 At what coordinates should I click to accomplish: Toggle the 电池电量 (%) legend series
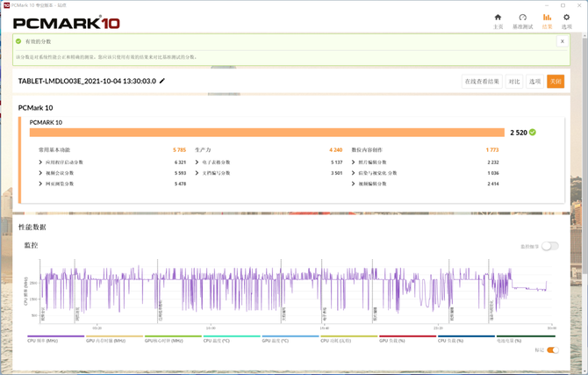coord(526,339)
